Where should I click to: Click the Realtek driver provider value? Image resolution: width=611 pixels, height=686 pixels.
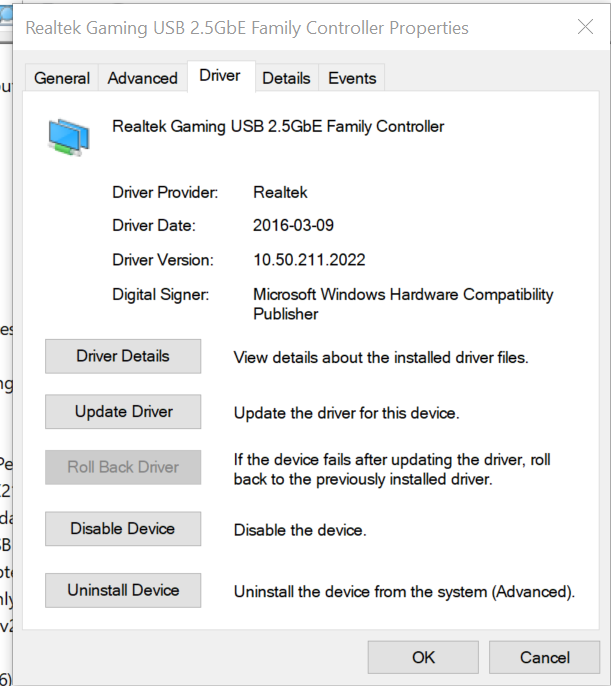point(280,192)
